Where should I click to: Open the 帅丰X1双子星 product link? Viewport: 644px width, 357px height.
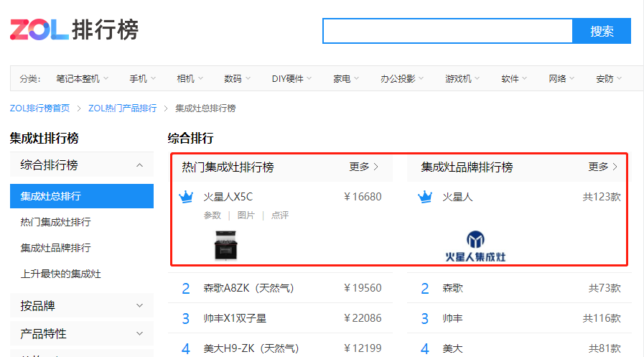point(235,318)
